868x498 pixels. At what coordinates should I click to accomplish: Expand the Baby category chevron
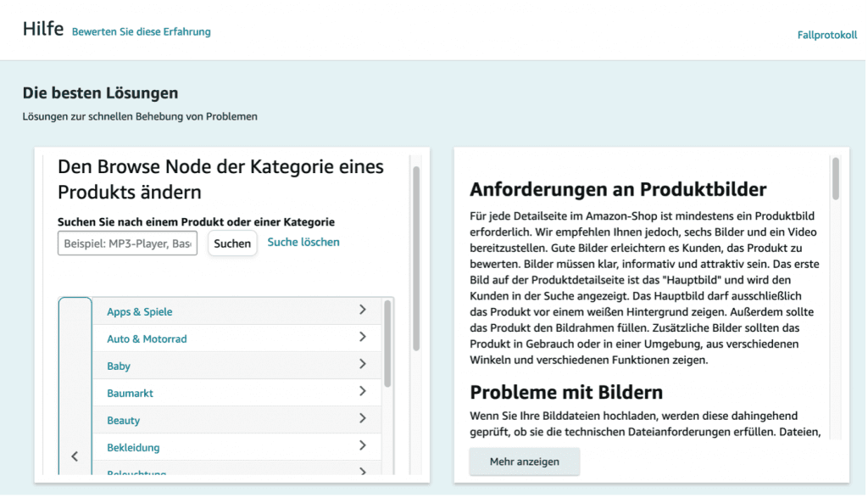[x=363, y=365]
